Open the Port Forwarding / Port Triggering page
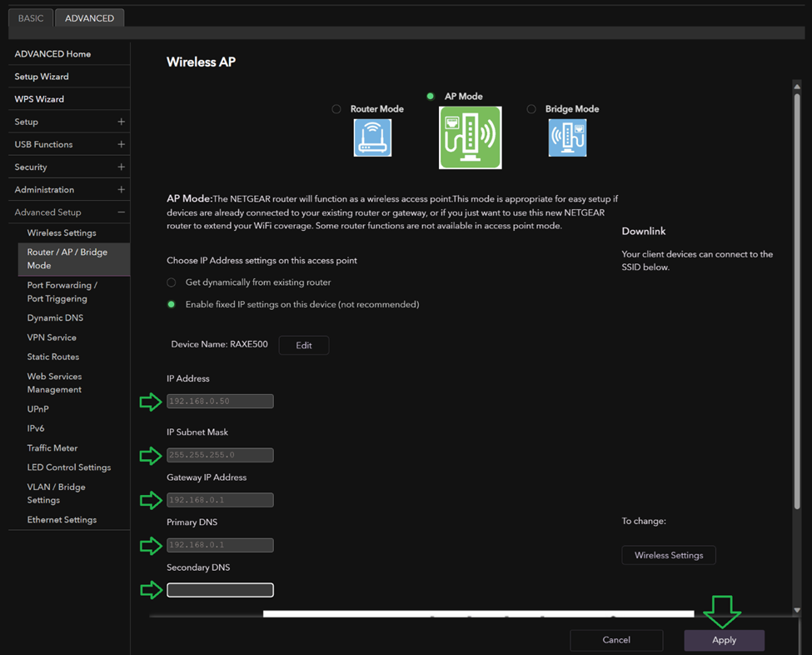 click(62, 292)
